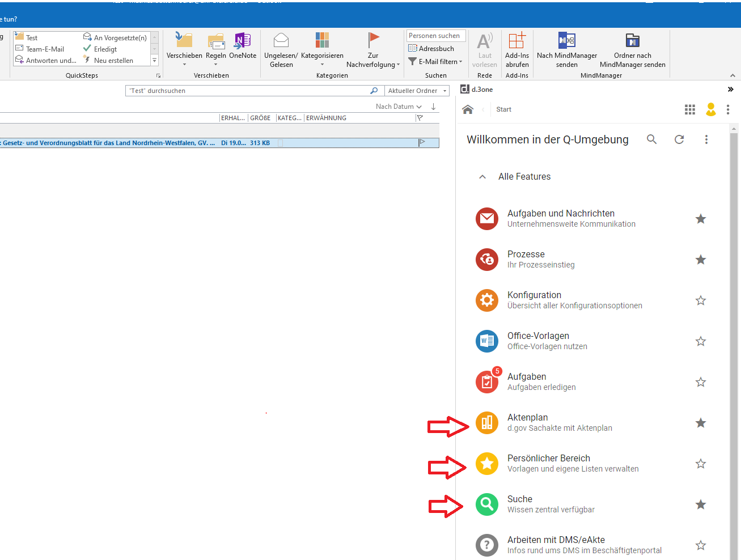741x560 pixels.
Task: Click Add-Ins abrufen
Action: coord(517,50)
